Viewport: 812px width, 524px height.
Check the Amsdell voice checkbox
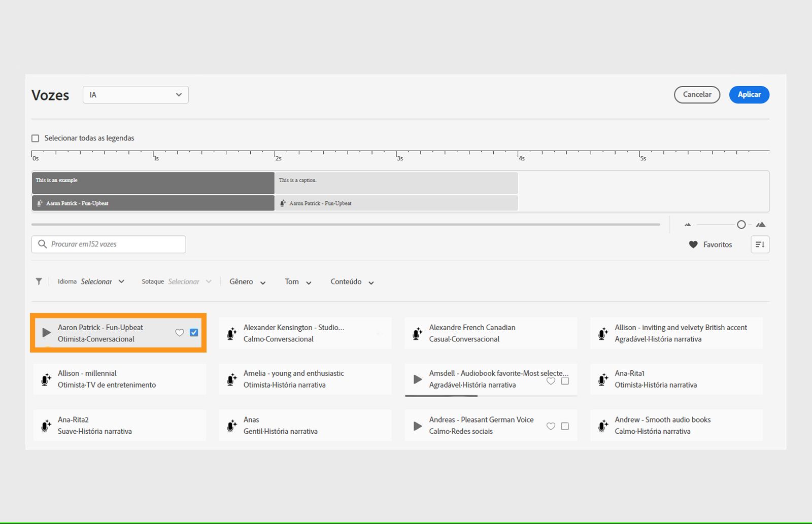pyautogui.click(x=565, y=381)
